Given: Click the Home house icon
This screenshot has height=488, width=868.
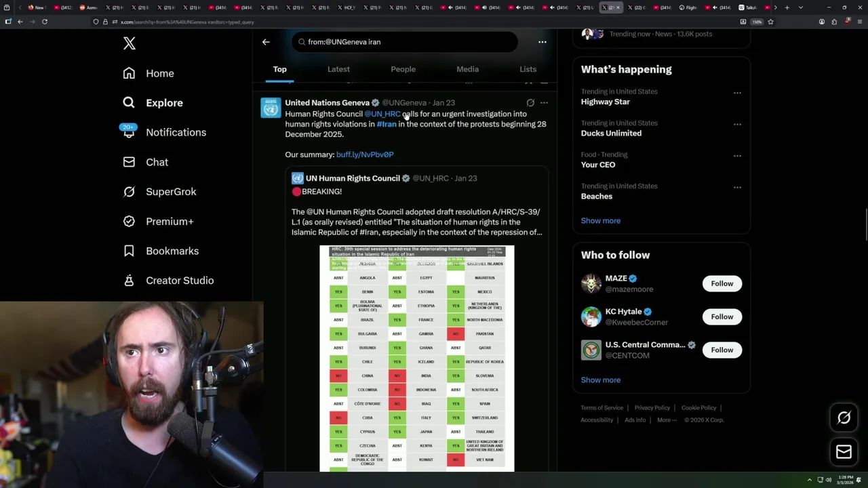Looking at the screenshot, I should click(129, 73).
